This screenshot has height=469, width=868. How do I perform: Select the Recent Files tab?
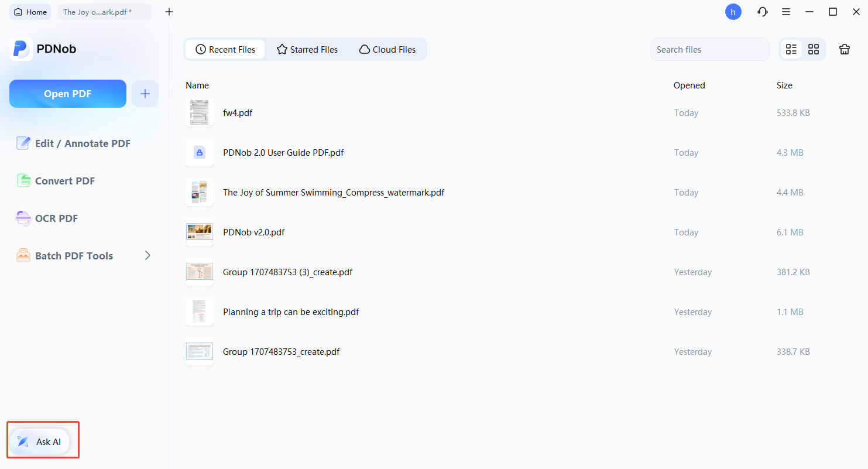[225, 50]
